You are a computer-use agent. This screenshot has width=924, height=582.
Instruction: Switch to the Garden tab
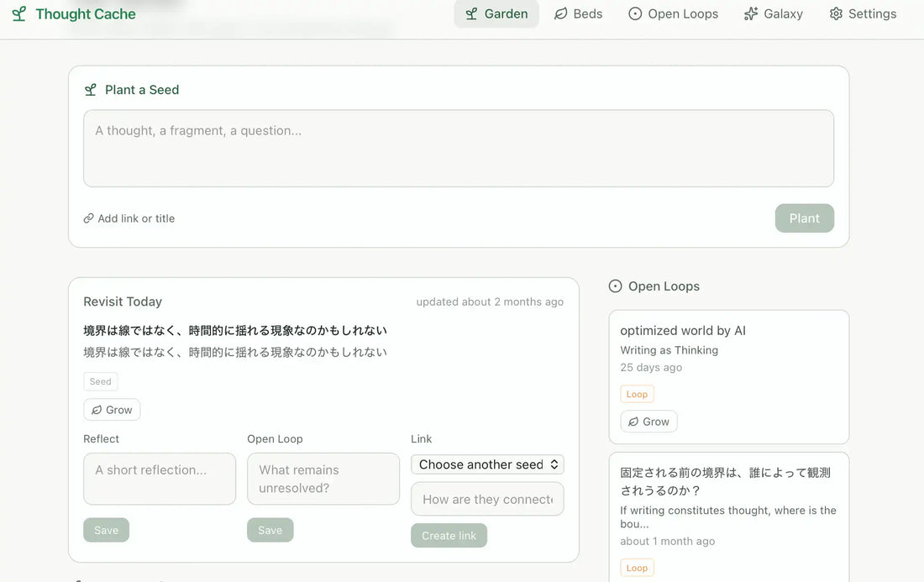pyautogui.click(x=496, y=13)
